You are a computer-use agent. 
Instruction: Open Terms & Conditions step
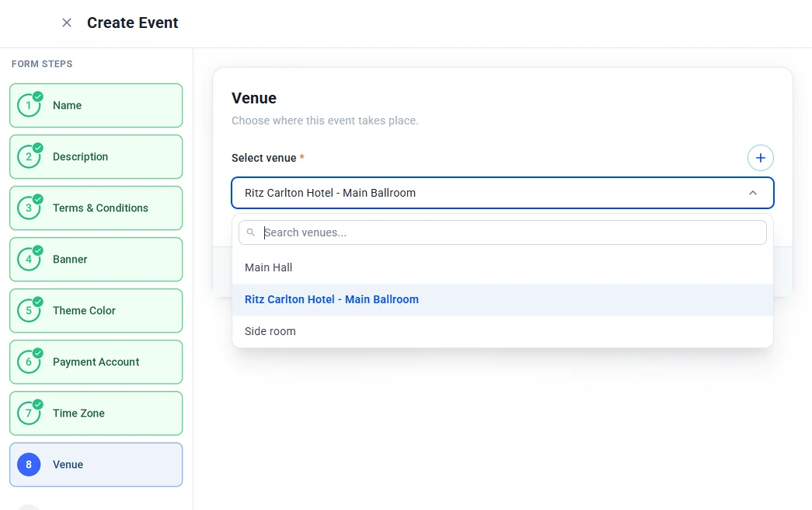pyautogui.click(x=96, y=208)
